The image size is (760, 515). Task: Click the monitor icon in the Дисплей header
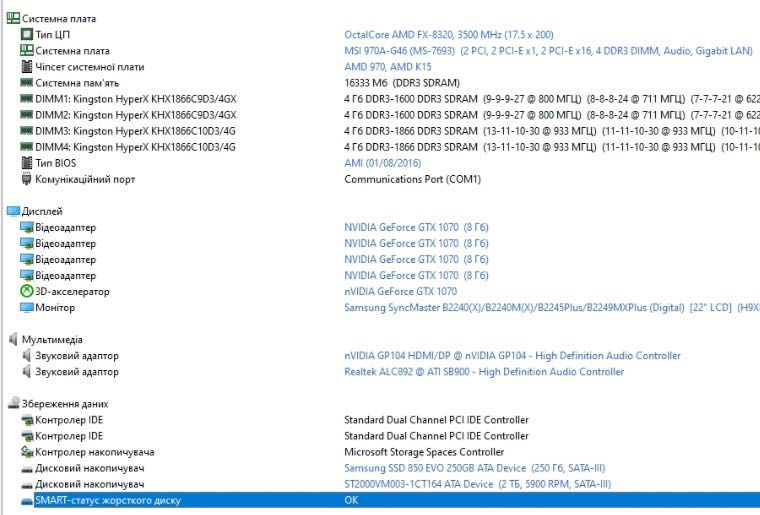click(13, 211)
